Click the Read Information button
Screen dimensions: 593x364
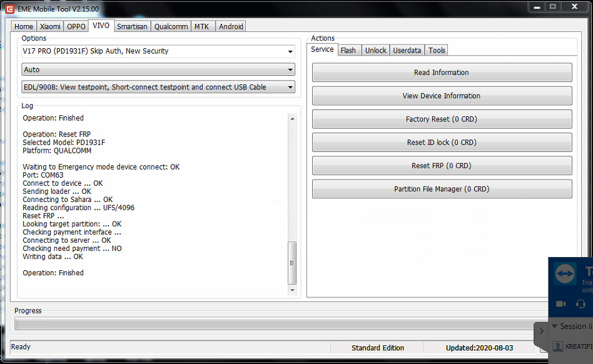click(x=442, y=73)
